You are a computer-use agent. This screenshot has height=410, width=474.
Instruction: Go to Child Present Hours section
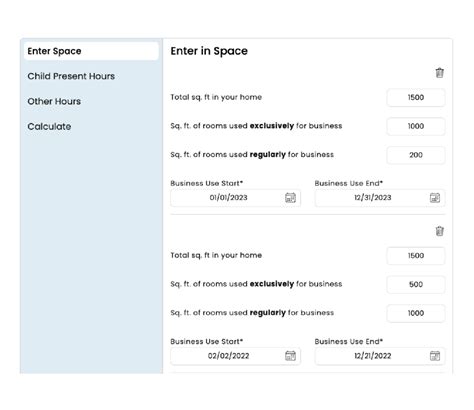(x=71, y=76)
